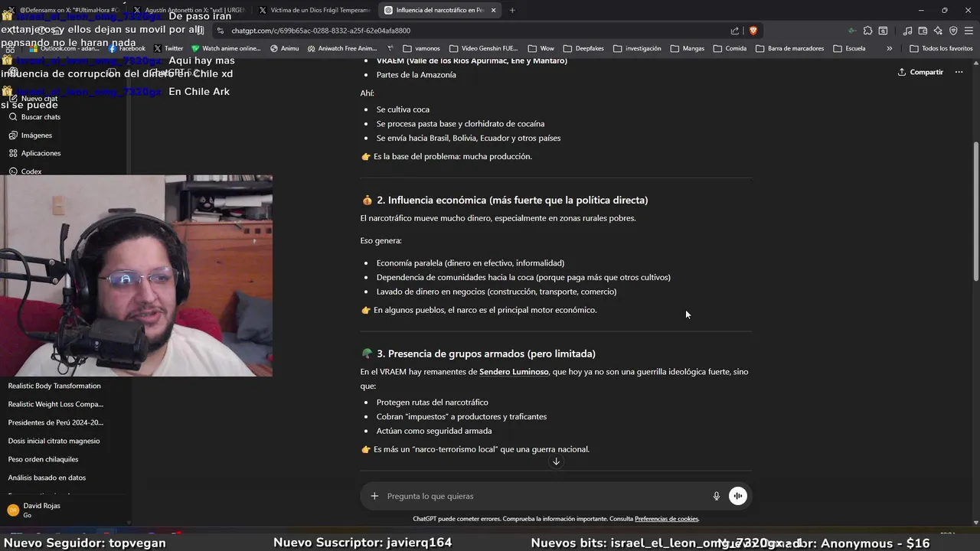Expand the Mangas bookmark folder

point(687,48)
